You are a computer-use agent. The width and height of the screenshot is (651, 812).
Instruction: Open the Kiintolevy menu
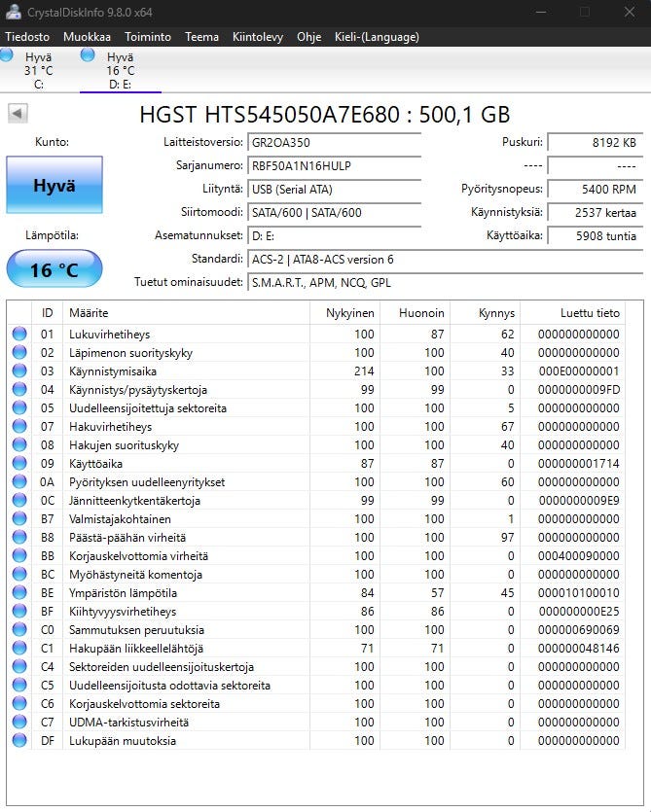[258, 37]
